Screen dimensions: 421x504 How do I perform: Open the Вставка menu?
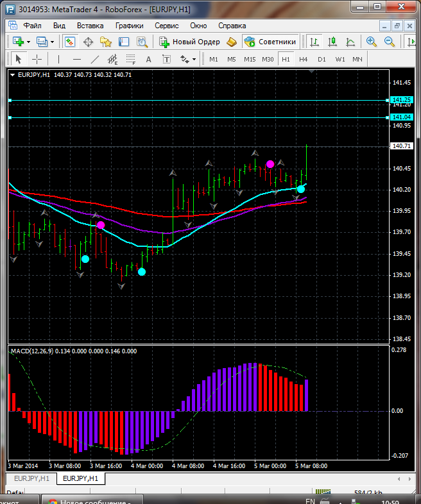pos(90,26)
